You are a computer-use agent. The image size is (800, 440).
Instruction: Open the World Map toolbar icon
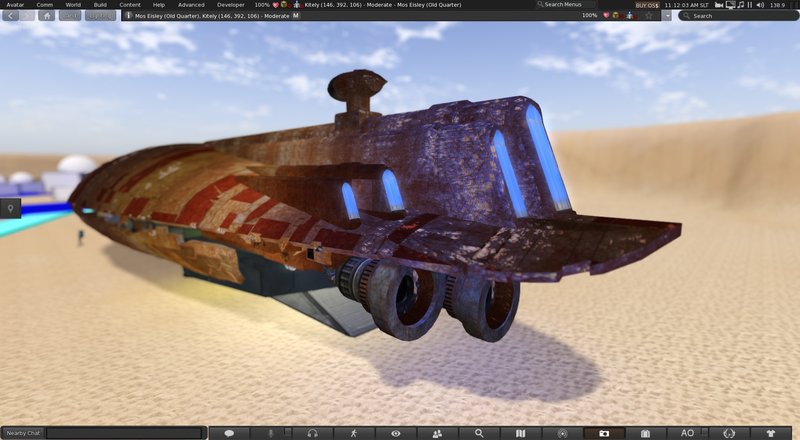tap(520, 433)
